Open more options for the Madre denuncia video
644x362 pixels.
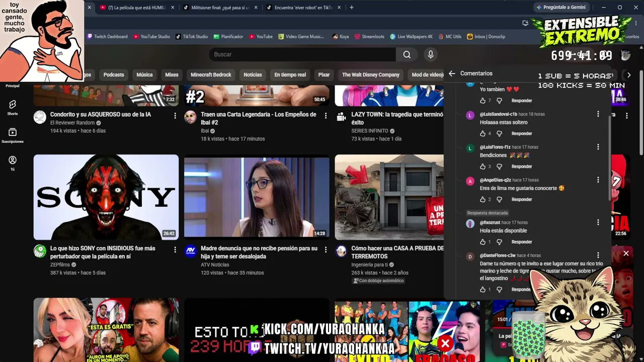326,249
